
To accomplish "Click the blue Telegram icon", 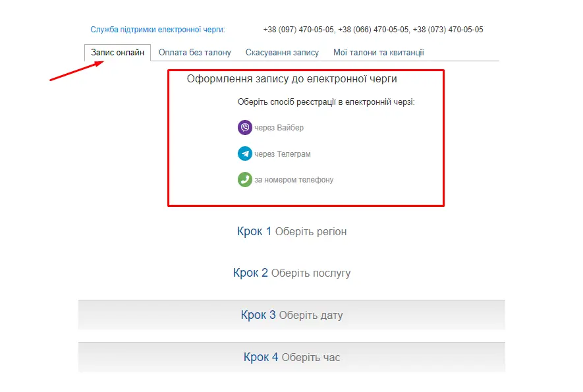I will [x=245, y=154].
